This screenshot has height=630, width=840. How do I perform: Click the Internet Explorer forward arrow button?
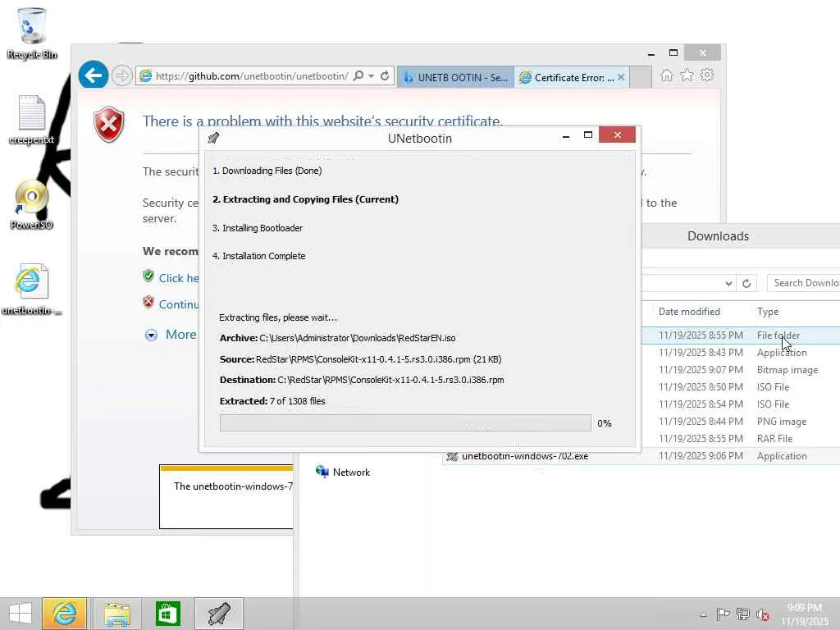122,75
